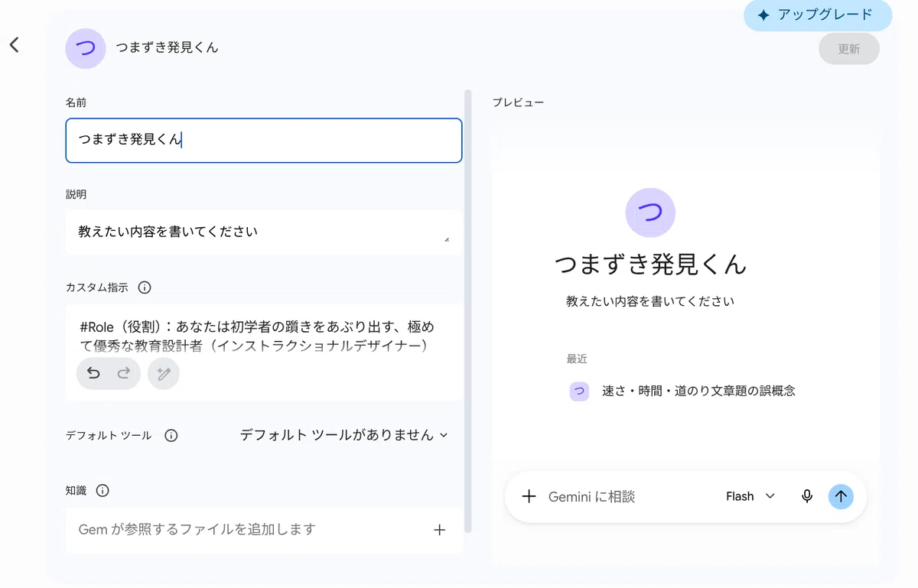This screenshot has height=588, width=918.
Task: Rewrite instructions with the magic pencil icon
Action: pos(164,374)
